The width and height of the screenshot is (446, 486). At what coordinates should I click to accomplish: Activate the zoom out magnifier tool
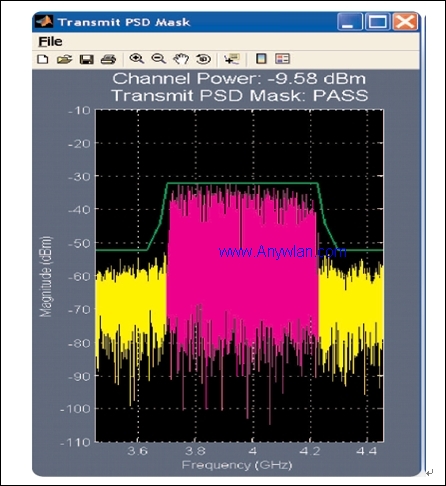158,59
